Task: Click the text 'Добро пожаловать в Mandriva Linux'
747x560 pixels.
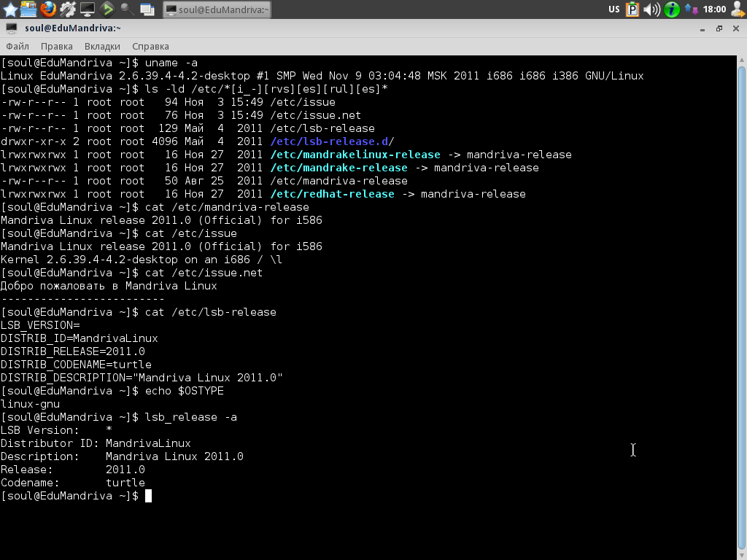Action: tap(109, 286)
